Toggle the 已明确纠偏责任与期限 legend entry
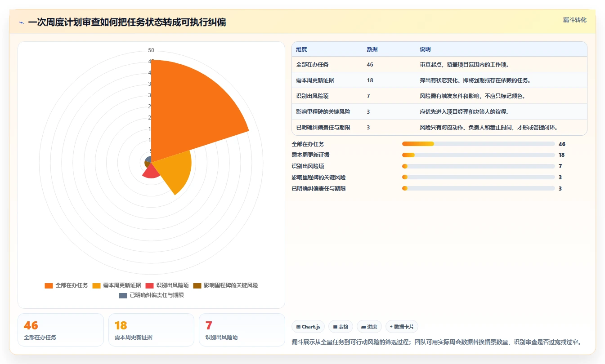The width and height of the screenshot is (605, 364). coord(151,295)
